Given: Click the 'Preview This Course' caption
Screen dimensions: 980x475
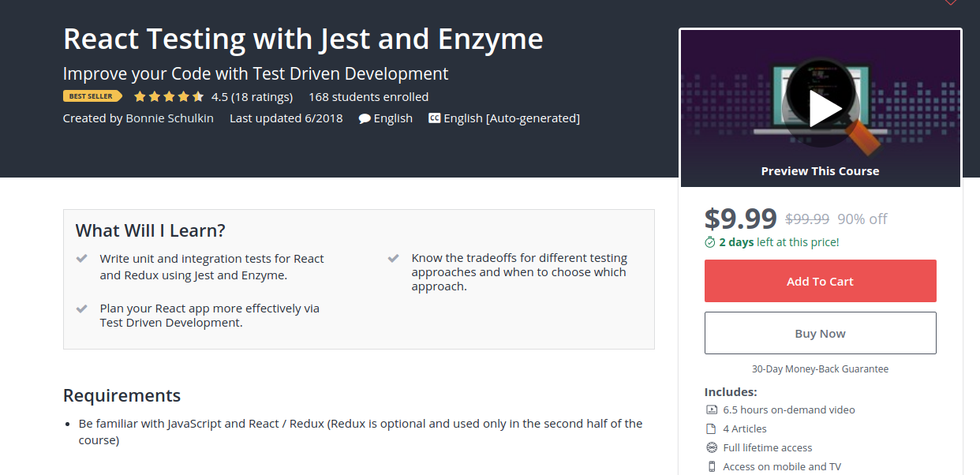Looking at the screenshot, I should (820, 171).
